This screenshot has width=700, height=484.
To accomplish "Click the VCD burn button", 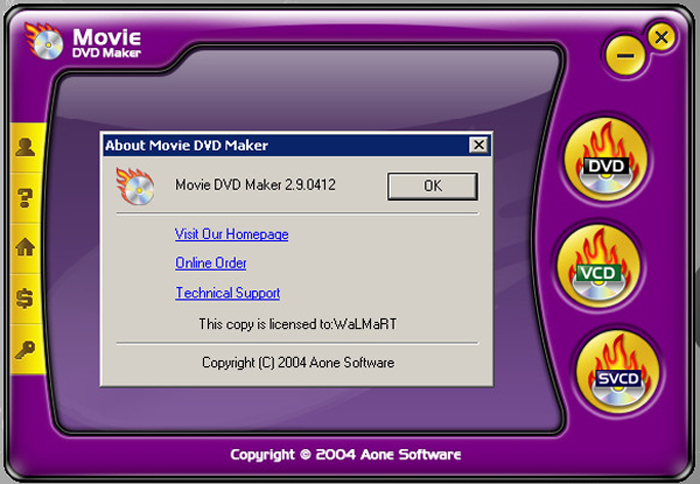I will coord(598,267).
